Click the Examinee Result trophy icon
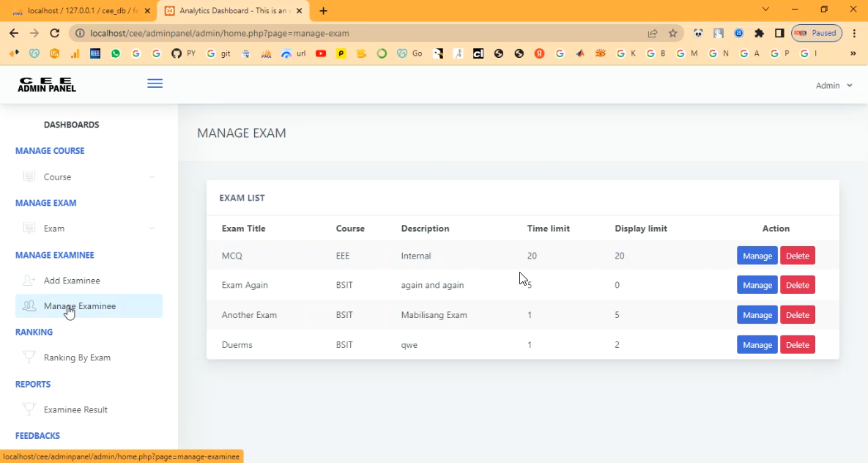 pyautogui.click(x=29, y=410)
